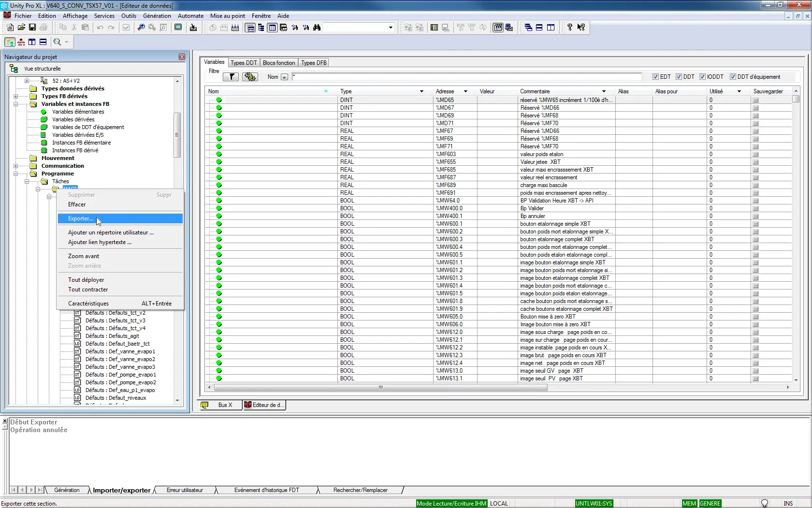This screenshot has width=812, height=508.
Task: Toggle Sauvegarder box for %MD67 row
Action: (755, 108)
